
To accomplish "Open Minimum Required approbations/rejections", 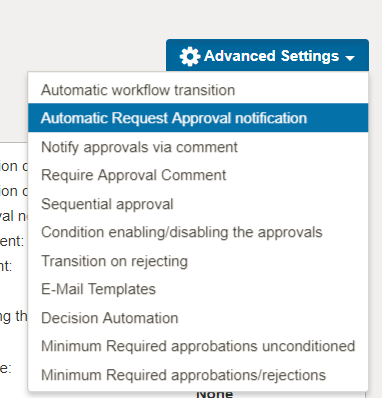I will [198, 375].
